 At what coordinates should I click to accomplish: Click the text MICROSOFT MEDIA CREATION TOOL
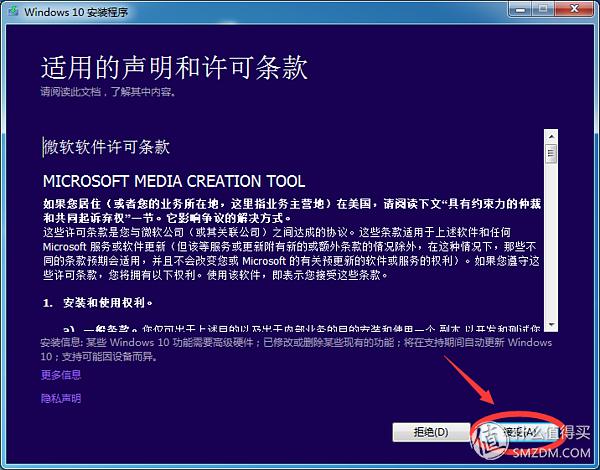pos(174,181)
